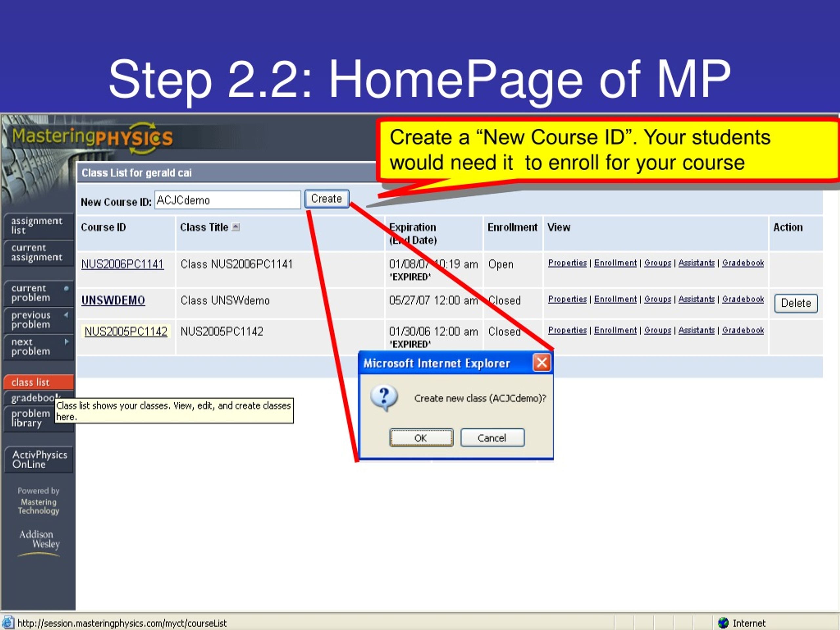Open Assistants for UNSWDEMO

pyautogui.click(x=697, y=299)
